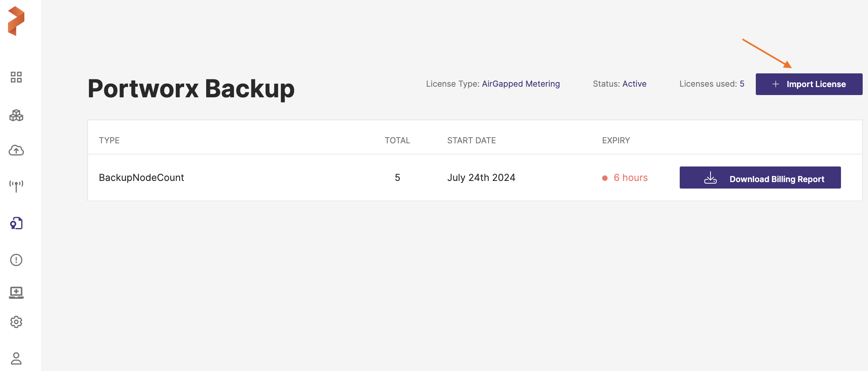Open settings gear in sidebar
The height and width of the screenshot is (371, 868).
(16, 322)
